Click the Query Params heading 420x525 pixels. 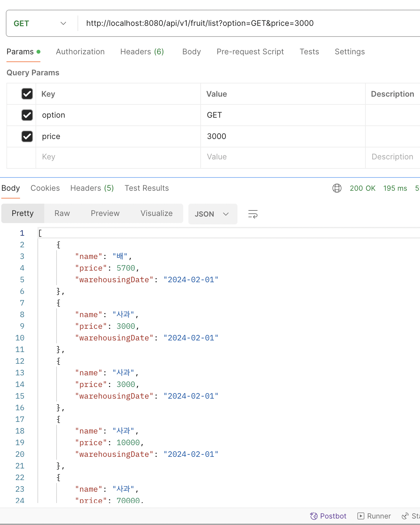click(x=33, y=73)
